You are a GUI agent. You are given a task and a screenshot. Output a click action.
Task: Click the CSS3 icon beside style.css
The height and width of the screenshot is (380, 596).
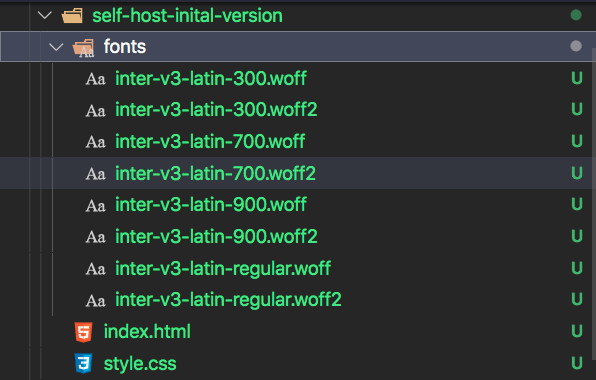[84, 363]
